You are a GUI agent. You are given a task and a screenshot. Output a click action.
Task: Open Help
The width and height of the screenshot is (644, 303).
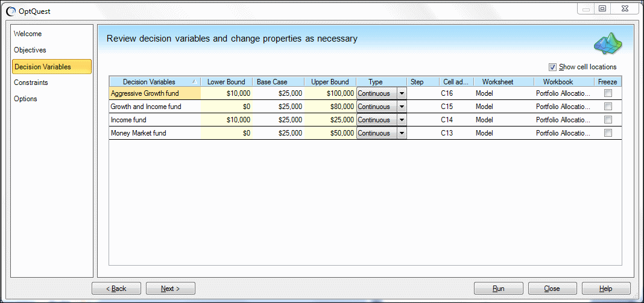pos(606,288)
